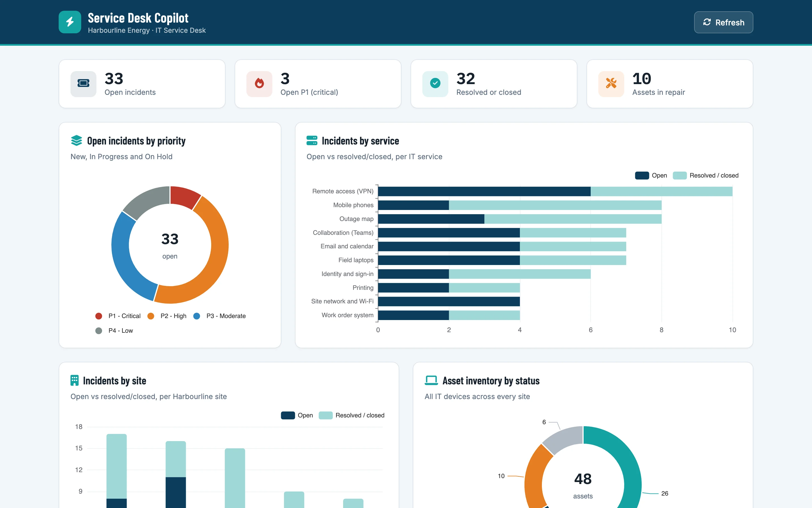Click the Service Desk Copilot title
The width and height of the screenshot is (812, 508).
pyautogui.click(x=138, y=18)
